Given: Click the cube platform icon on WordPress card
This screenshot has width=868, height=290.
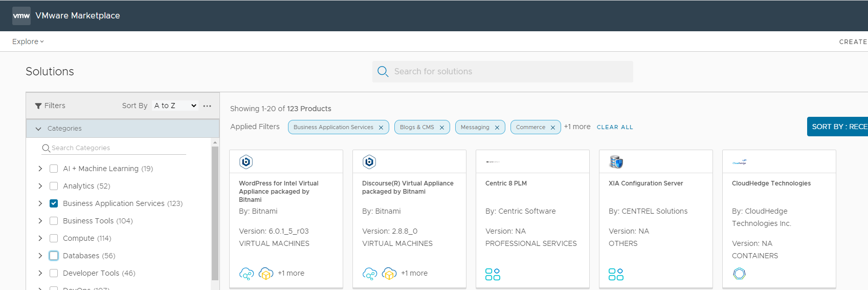Looking at the screenshot, I should tap(266, 274).
